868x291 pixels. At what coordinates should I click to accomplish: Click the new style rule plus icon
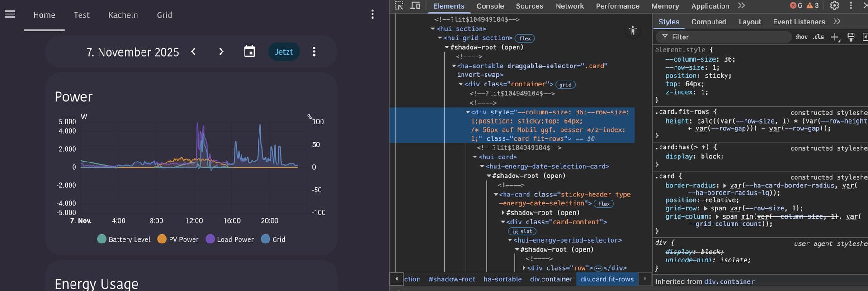[x=835, y=37]
